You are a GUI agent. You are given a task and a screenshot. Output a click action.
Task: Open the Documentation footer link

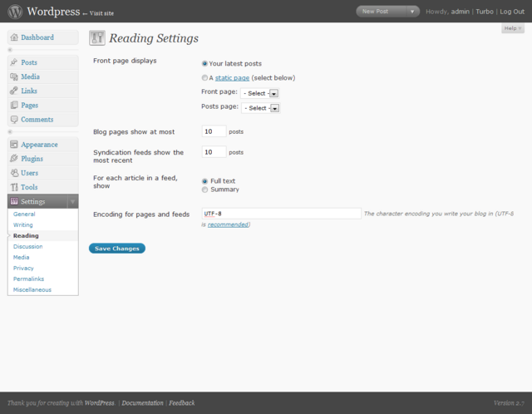142,403
